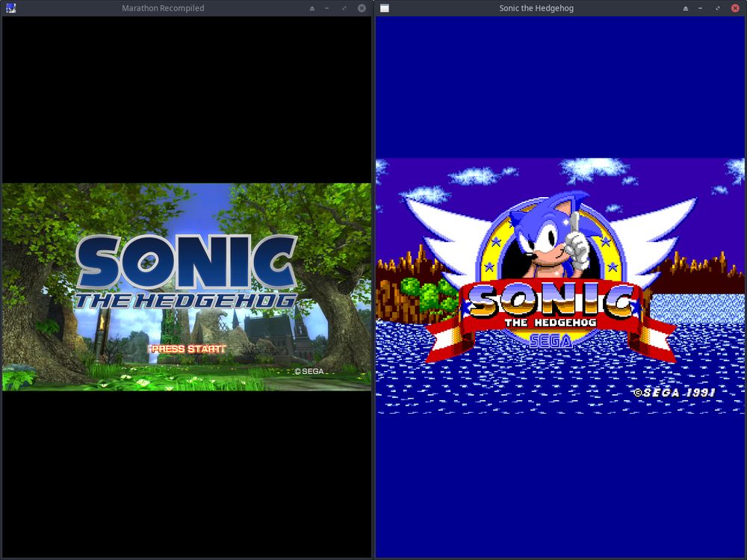The height and width of the screenshot is (560, 747).
Task: Click the silver-outlined SONIC logo in Marathon Recompiled
Action: coord(187,262)
